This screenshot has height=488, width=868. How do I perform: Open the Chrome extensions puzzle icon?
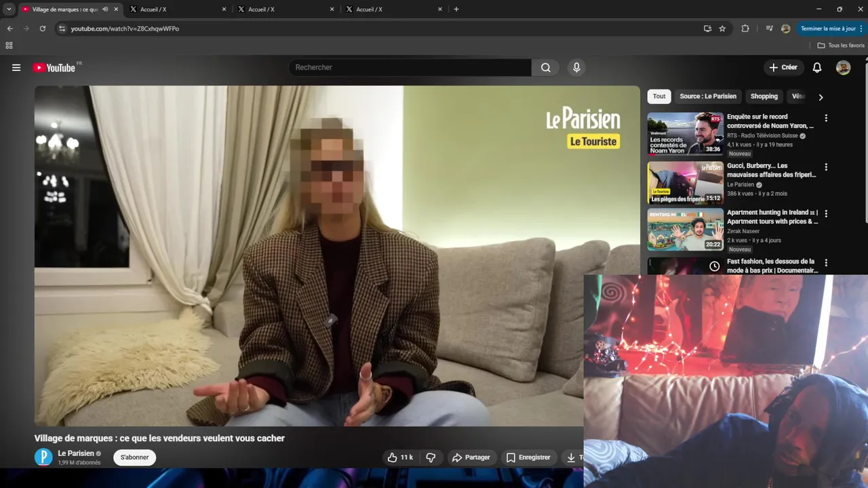745,28
